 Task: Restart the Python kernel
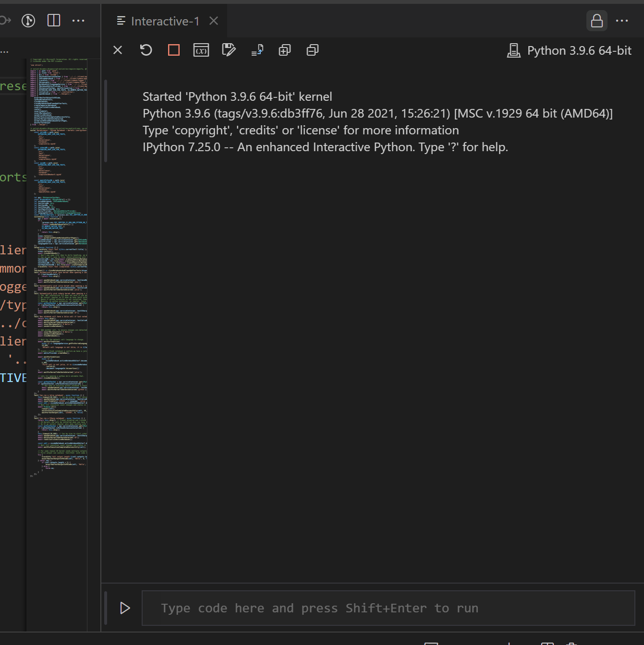tap(146, 50)
